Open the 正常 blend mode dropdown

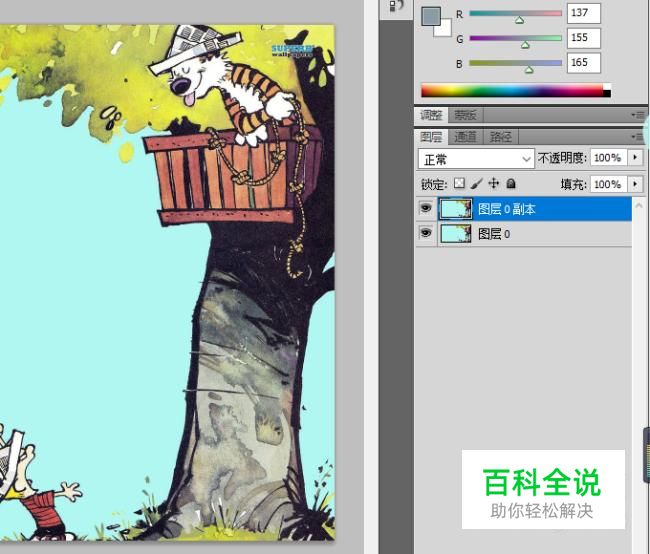coord(476,159)
